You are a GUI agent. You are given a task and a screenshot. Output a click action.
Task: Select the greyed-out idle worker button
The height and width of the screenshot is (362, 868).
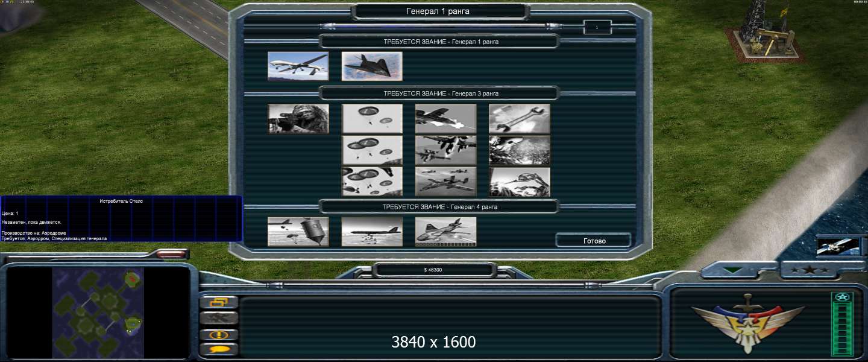(219, 318)
